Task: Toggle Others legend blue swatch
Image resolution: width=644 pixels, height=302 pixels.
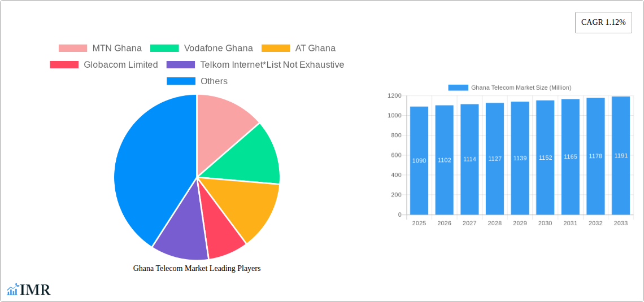Action: (x=181, y=81)
